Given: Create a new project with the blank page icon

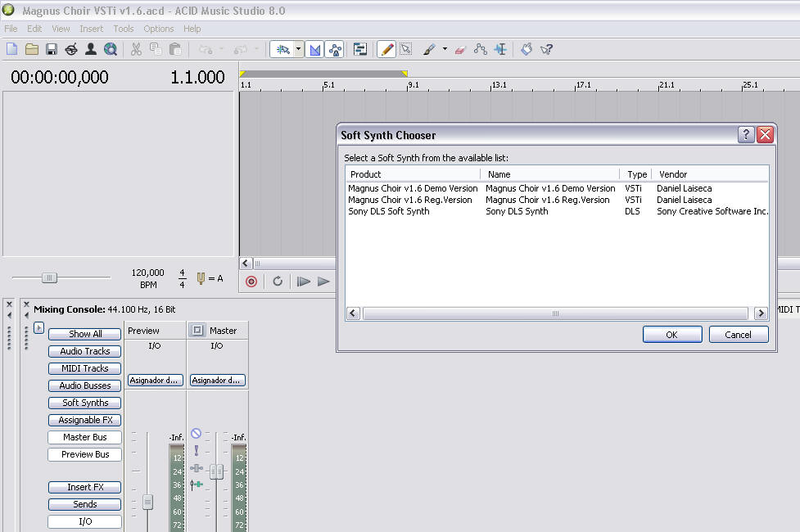Looking at the screenshot, I should tap(11, 49).
